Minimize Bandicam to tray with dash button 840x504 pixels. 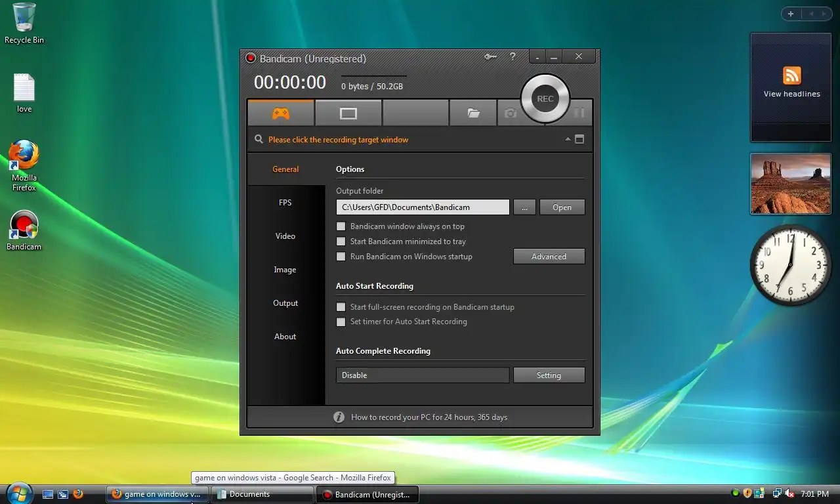click(537, 57)
